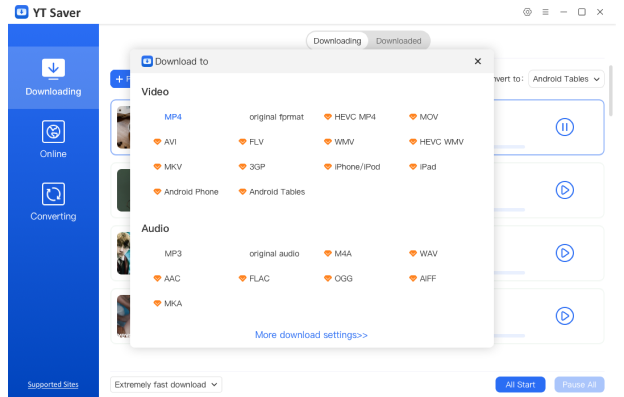This screenshot has width=624, height=397.
Task: Select iPad device format
Action: click(x=423, y=167)
